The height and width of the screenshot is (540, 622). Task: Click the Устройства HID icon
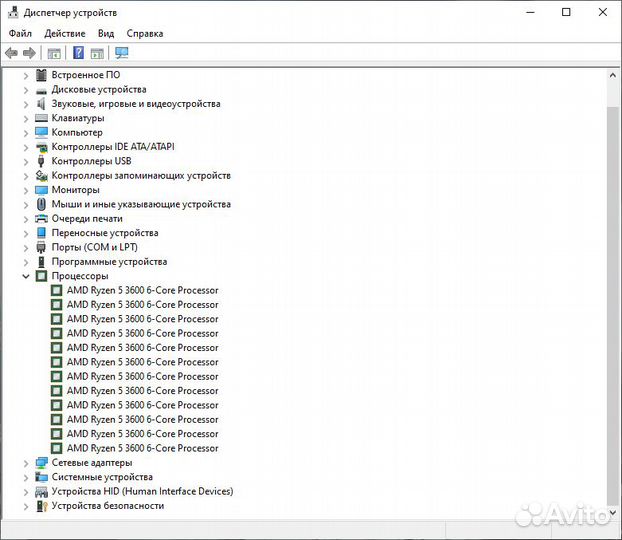tap(41, 492)
